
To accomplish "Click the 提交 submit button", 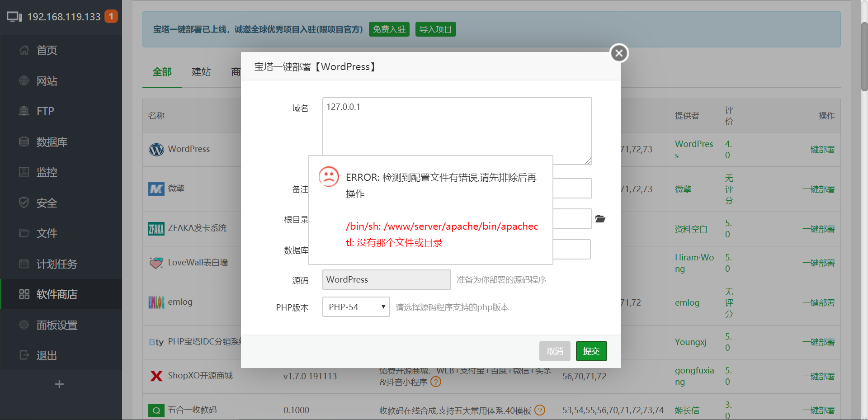I will click(x=591, y=351).
